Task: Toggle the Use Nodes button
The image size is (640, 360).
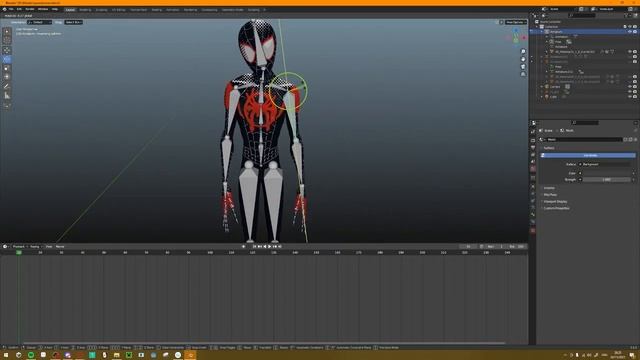Action: pyautogui.click(x=588, y=156)
